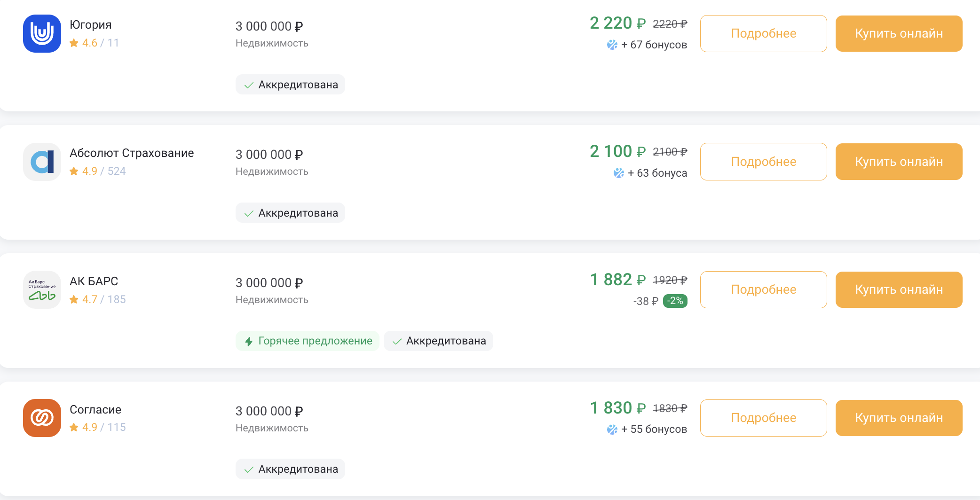The image size is (980, 500).
Task: Click the lightning icon in Горячее предложение
Action: pyautogui.click(x=249, y=341)
